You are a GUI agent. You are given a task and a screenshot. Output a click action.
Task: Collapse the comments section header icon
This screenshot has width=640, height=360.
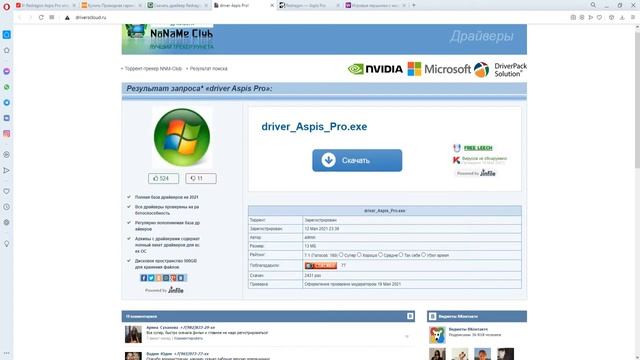click(x=410, y=316)
